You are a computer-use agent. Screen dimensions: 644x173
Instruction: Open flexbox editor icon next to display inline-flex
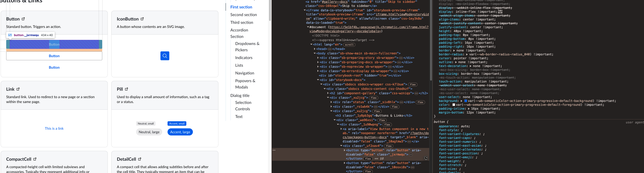click(500, 12)
